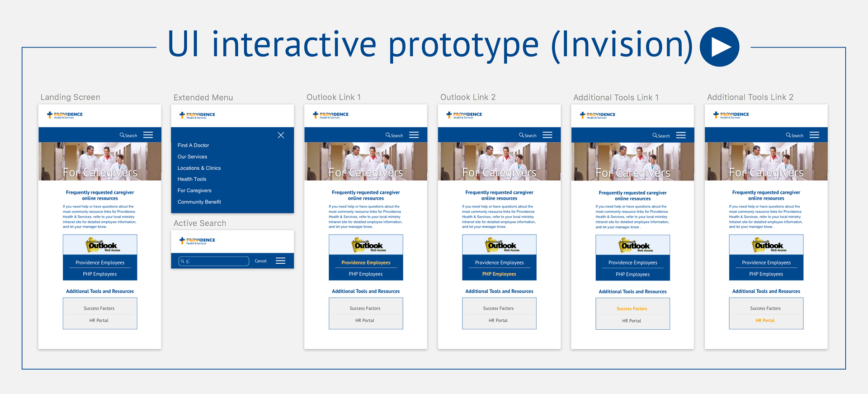Click Providence Employees in Outlook Link 2 mockup
The width and height of the screenshot is (868, 394).
(x=499, y=262)
